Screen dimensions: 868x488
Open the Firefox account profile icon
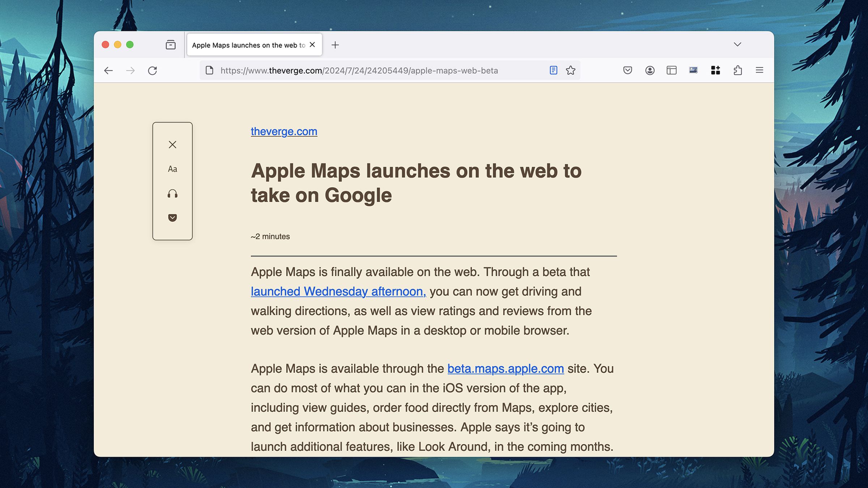tap(650, 70)
